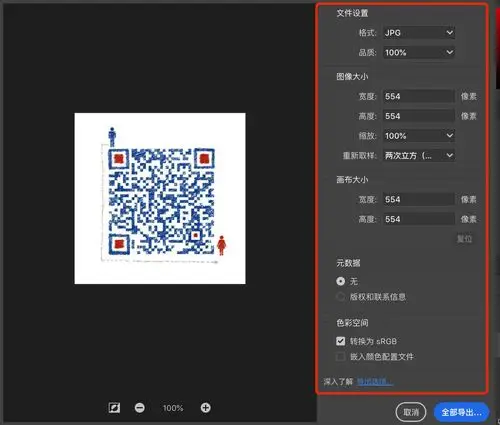Click the 色彩空间 section heading

click(x=352, y=323)
